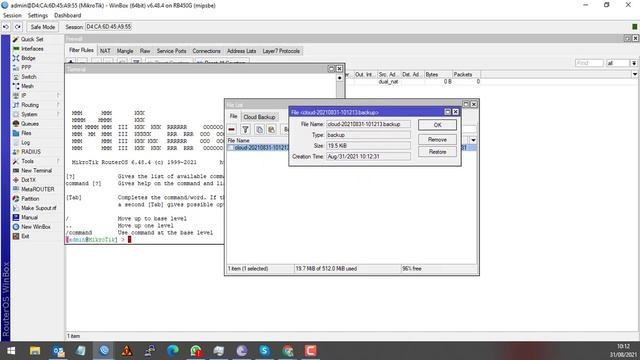
Task: Click the Firewall Find search field
Action: point(589,63)
